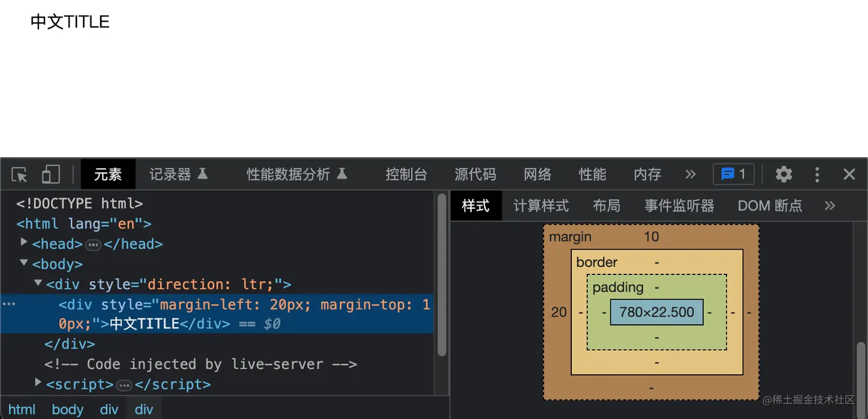Switch to 计算样式 sidebar tab

coord(541,205)
